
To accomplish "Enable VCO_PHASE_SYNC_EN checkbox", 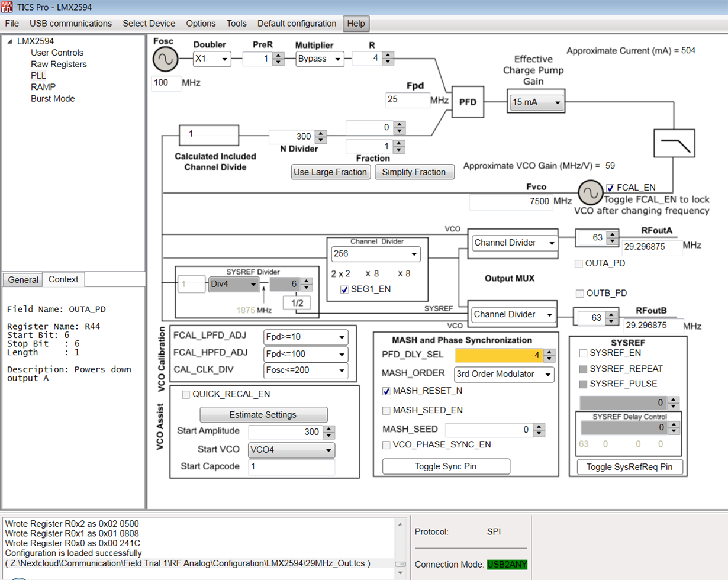I will click(386, 444).
